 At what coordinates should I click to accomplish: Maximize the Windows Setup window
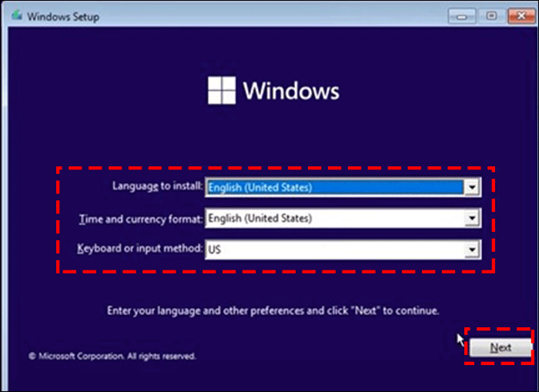point(491,16)
